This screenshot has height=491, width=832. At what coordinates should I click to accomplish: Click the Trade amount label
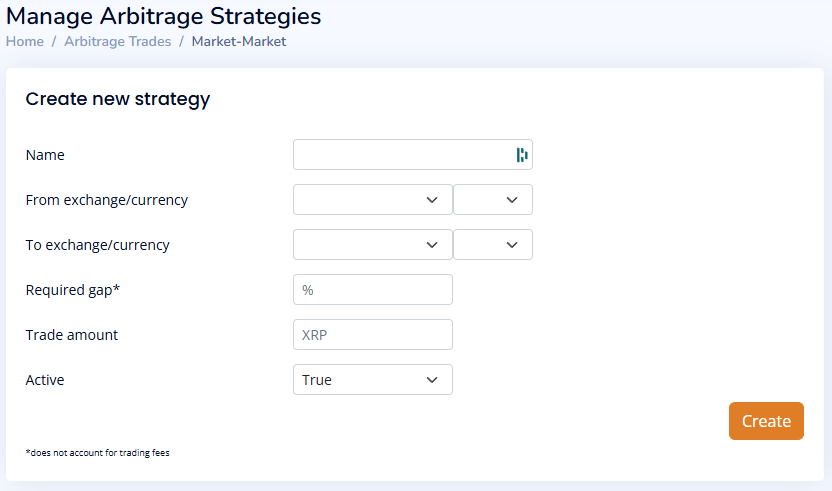[x=71, y=335]
